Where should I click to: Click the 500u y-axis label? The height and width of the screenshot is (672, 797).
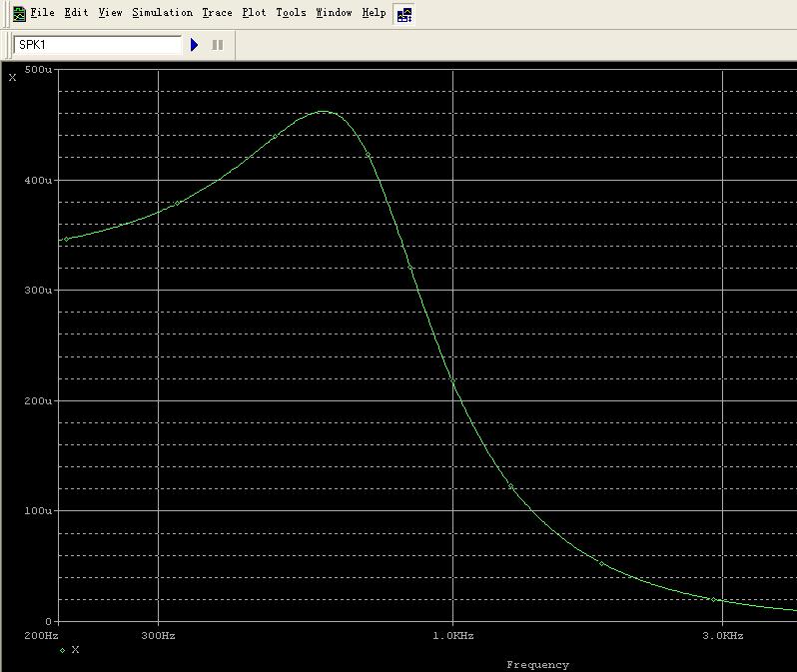click(39, 70)
